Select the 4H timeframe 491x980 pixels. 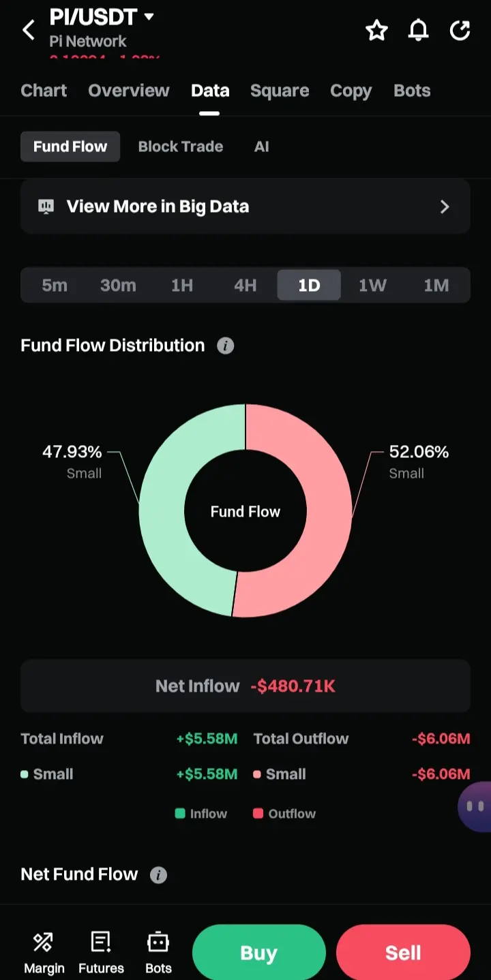(245, 285)
